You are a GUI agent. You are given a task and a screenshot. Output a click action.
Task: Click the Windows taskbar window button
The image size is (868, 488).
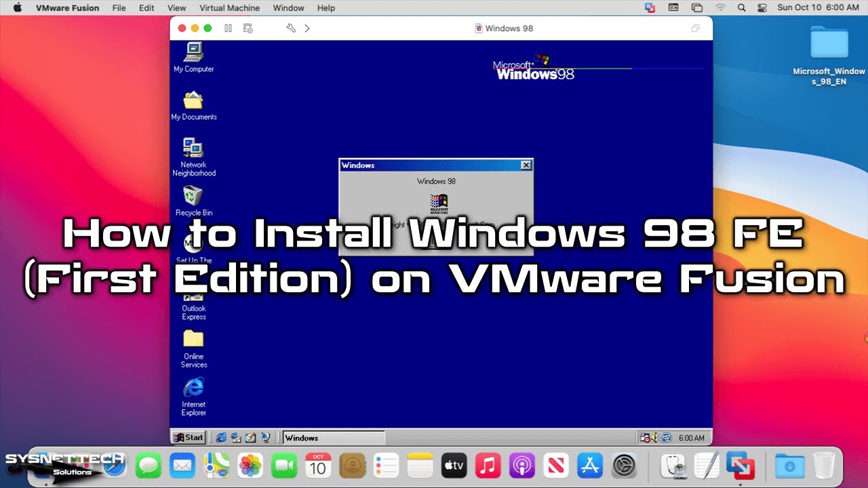tap(334, 438)
